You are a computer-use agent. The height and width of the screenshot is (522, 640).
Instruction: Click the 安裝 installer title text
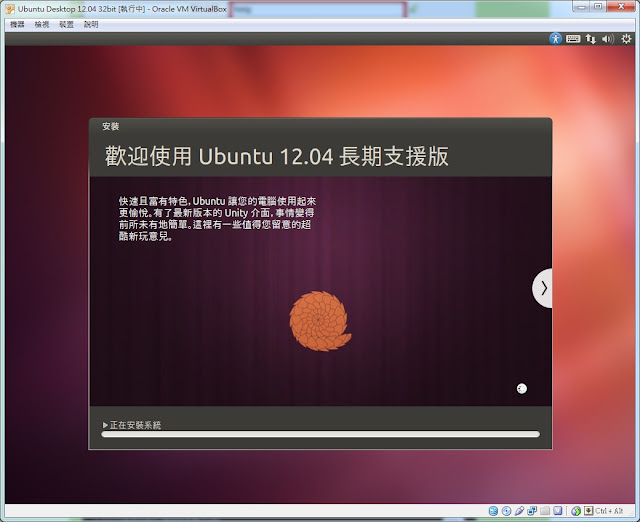[111, 127]
